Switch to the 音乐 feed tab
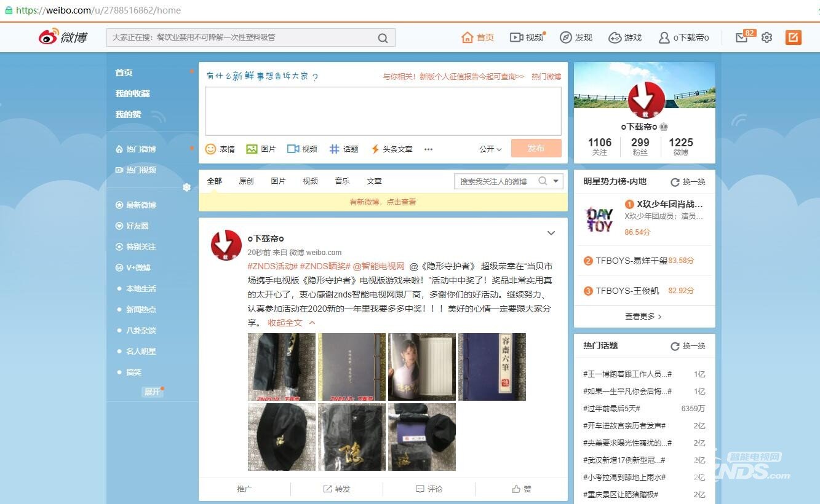Image resolution: width=820 pixels, height=504 pixels. point(342,181)
